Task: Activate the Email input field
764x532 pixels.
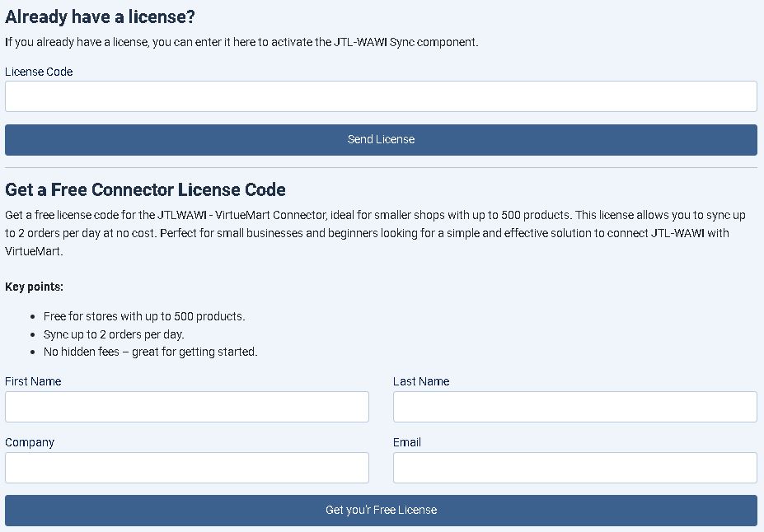Action: pyautogui.click(x=574, y=468)
